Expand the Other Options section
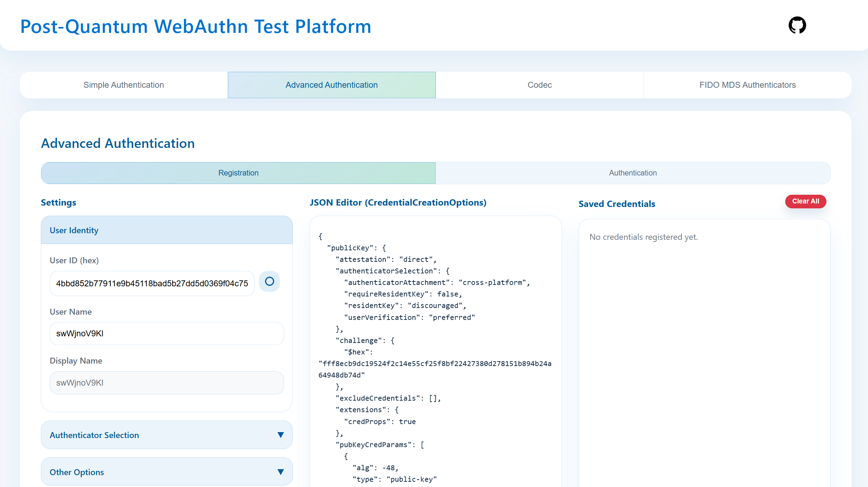 click(x=77, y=472)
